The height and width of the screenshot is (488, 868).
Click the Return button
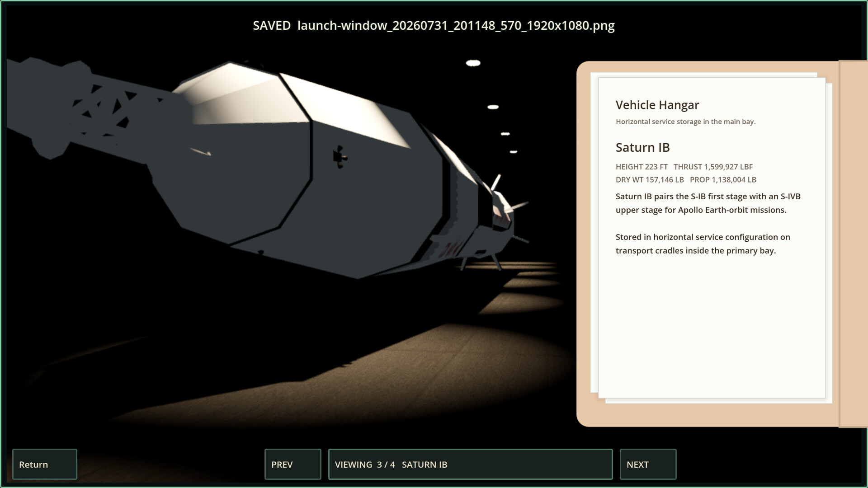coord(45,464)
